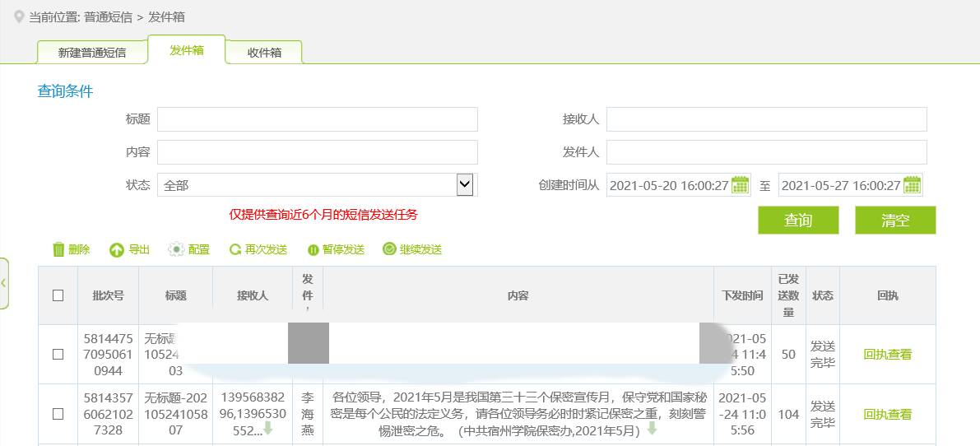Click the 继续发送 continue icon

(x=389, y=249)
